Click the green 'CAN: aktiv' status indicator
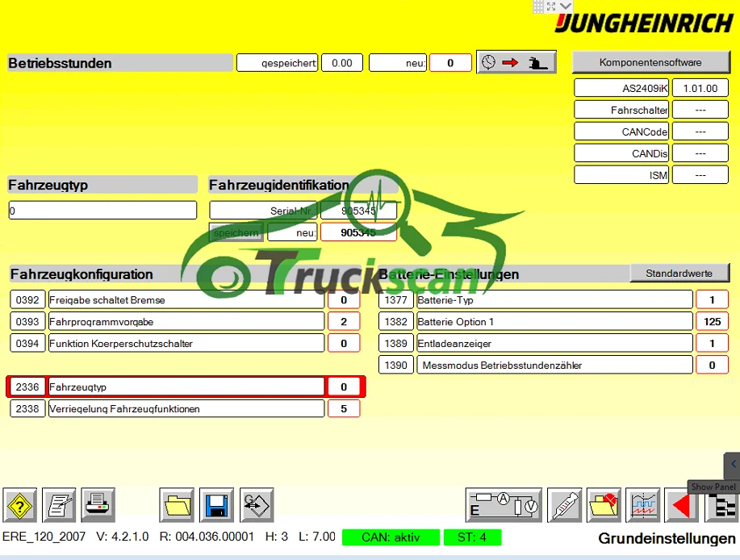Image resolution: width=740 pixels, height=560 pixels. click(x=391, y=537)
